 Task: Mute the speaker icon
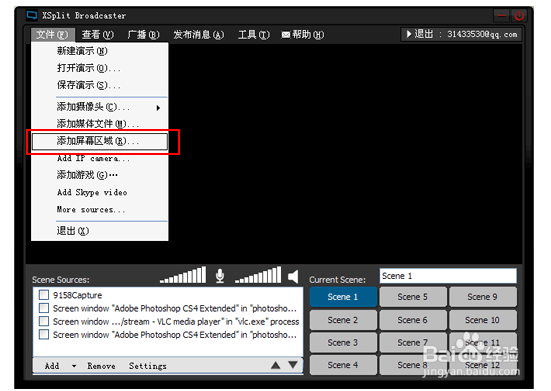[x=293, y=276]
